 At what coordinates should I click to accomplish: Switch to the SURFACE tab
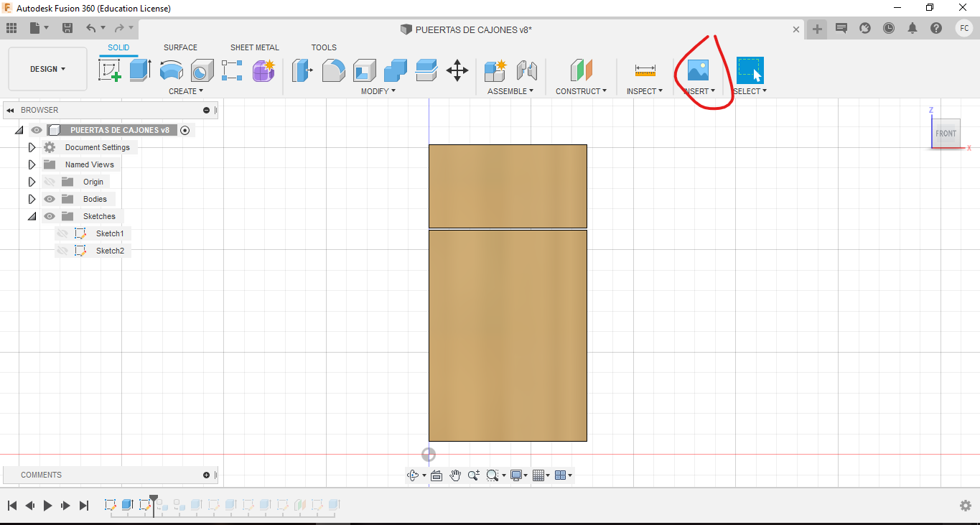(180, 47)
